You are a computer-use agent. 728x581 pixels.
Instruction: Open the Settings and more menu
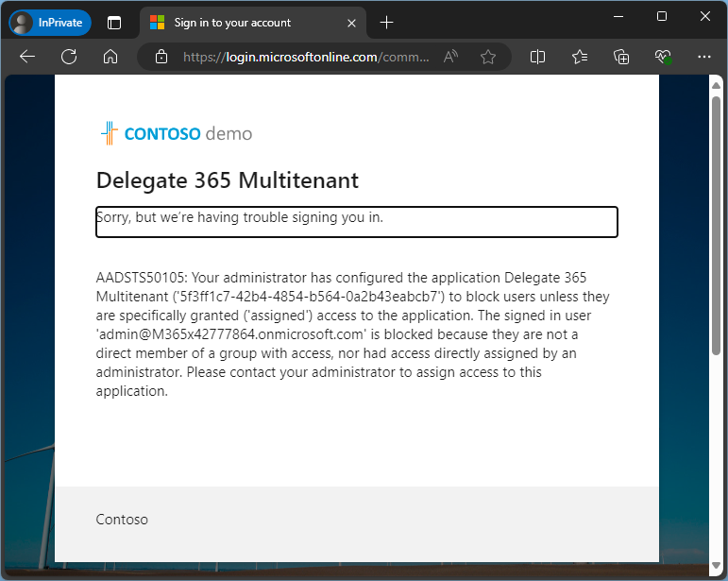tap(703, 57)
